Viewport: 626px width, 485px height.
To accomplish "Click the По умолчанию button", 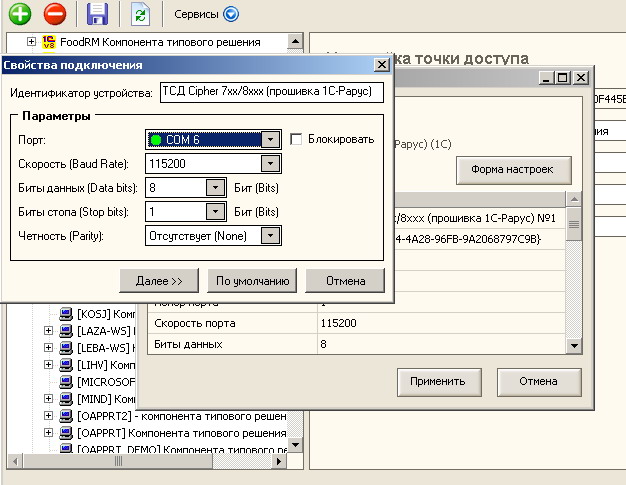I will click(x=253, y=280).
